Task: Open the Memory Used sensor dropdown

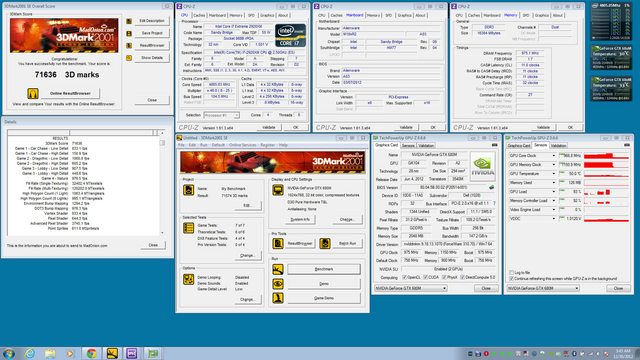Action: [x=553, y=183]
